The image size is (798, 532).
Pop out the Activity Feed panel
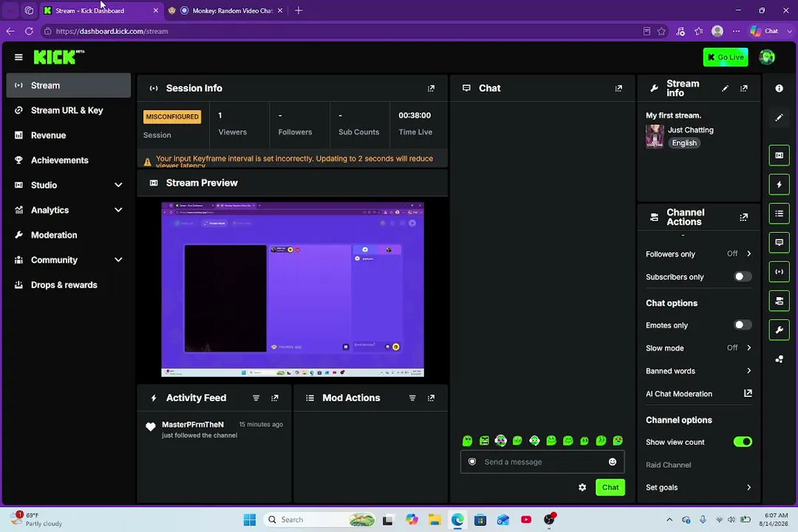[x=275, y=398]
